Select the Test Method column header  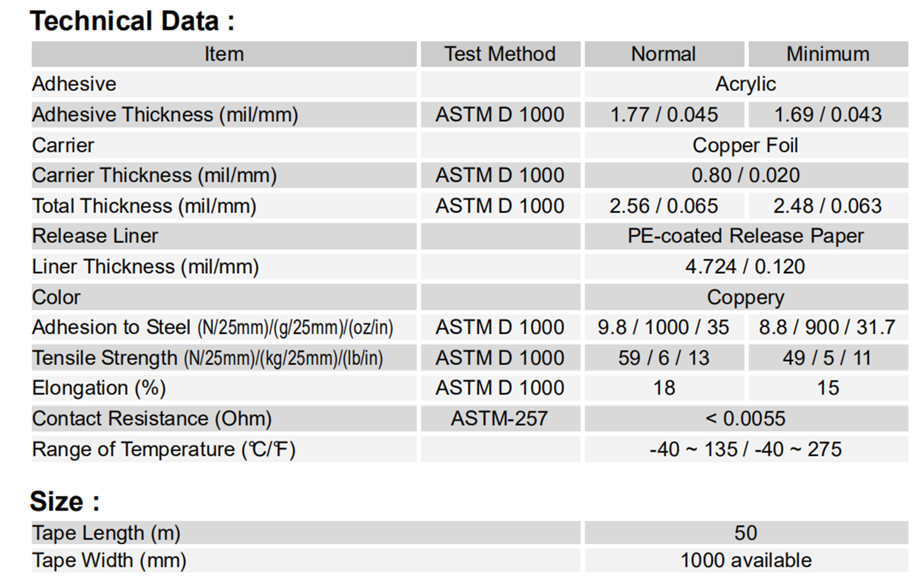tap(500, 54)
